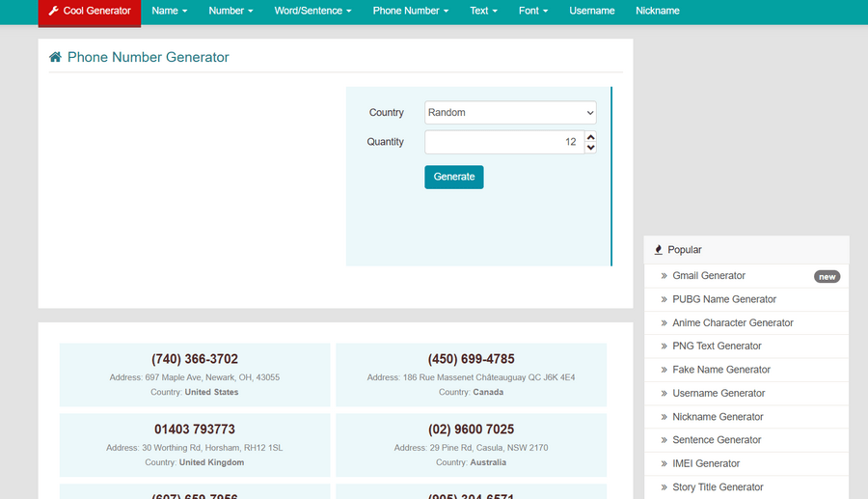Open the Nickname navigation item
This screenshot has height=499, width=868.
[x=657, y=11]
